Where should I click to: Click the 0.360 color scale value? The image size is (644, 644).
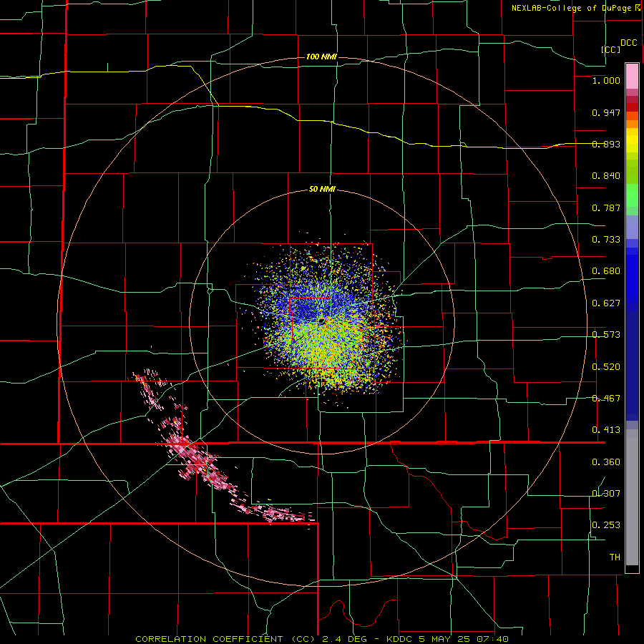click(x=606, y=462)
